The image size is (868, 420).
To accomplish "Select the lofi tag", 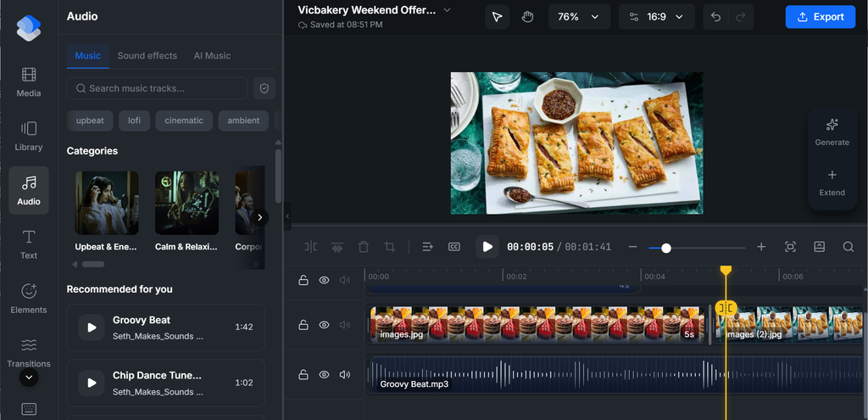I will pyautogui.click(x=135, y=120).
